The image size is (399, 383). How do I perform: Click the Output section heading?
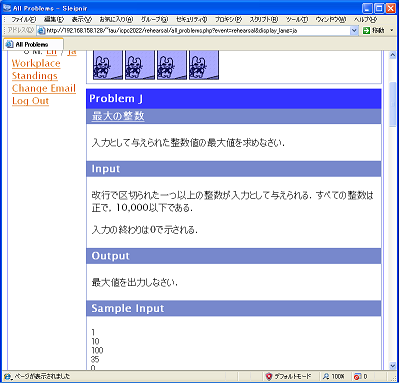coord(110,256)
